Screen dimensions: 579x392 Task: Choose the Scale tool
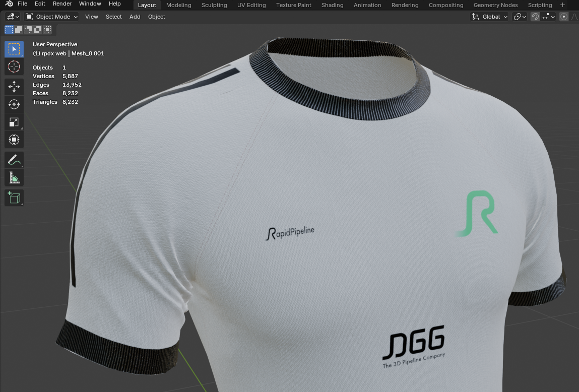14,122
